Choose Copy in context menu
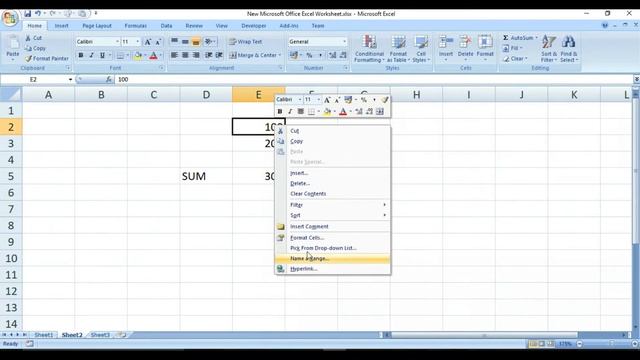This screenshot has height=360, width=640. point(333,141)
